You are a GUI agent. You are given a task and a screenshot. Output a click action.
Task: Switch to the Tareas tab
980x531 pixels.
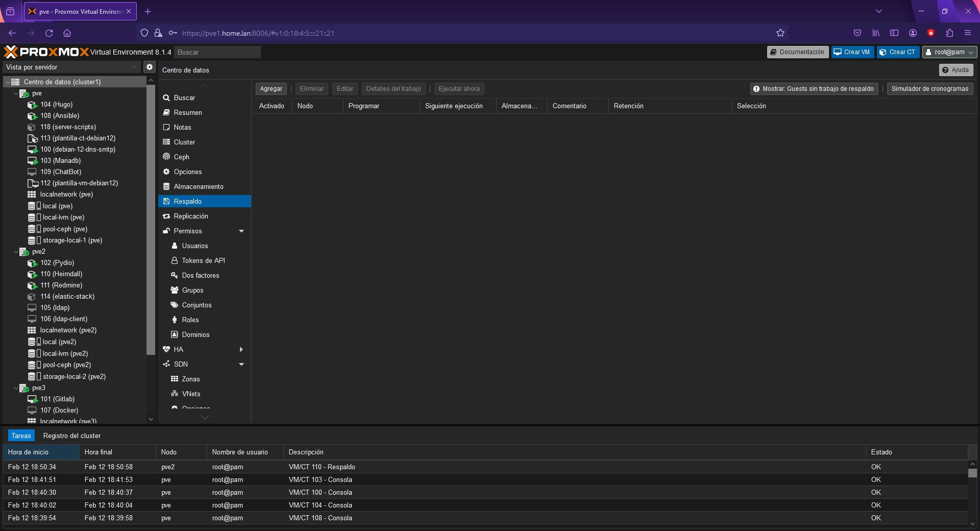[x=21, y=436]
